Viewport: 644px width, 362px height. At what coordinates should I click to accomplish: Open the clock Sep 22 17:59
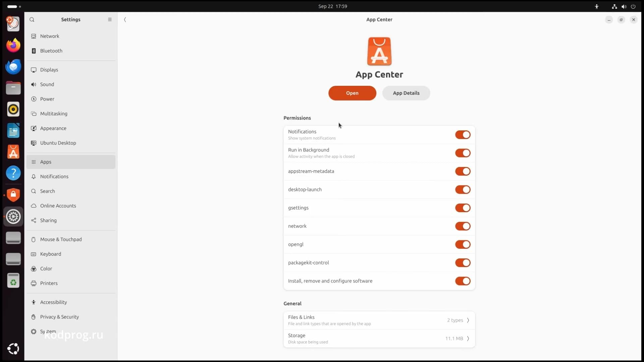[333, 6]
